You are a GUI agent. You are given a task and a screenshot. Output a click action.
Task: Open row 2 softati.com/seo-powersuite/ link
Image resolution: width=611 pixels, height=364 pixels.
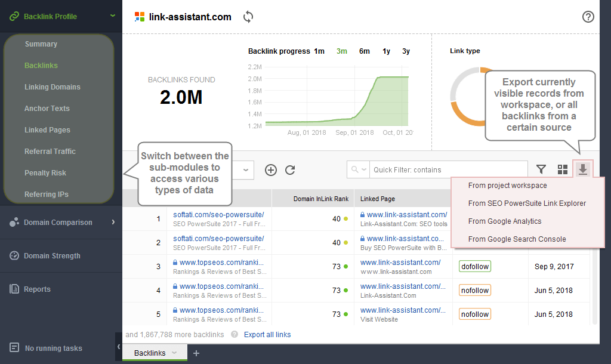point(218,239)
